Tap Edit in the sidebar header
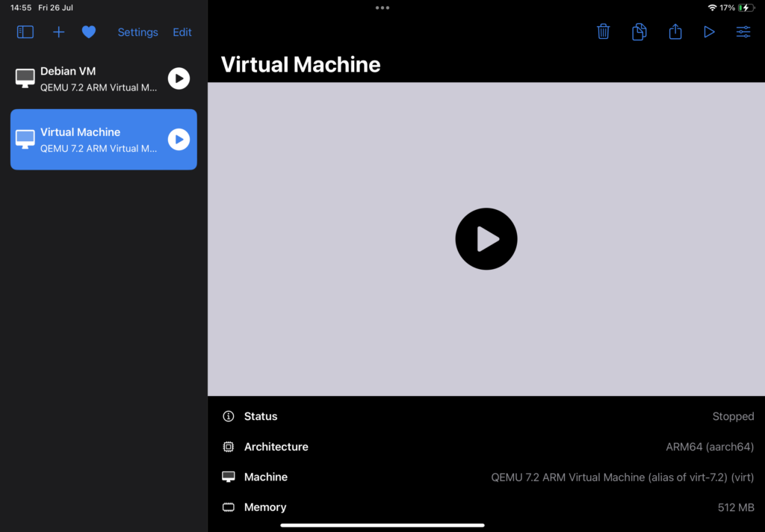The height and width of the screenshot is (532, 765). coord(182,32)
